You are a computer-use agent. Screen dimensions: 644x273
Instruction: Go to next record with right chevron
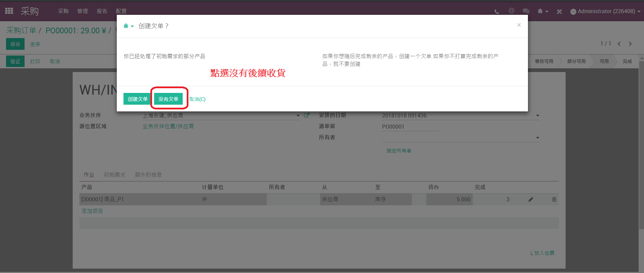(630, 44)
